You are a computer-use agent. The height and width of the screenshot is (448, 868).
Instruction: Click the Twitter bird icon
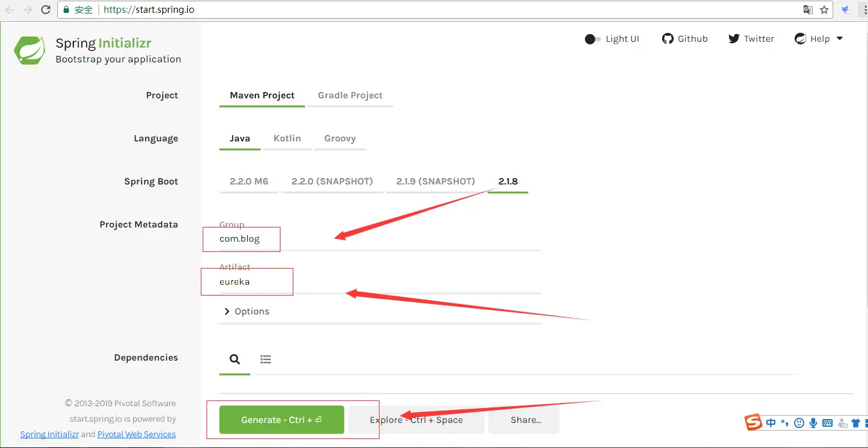[734, 39]
